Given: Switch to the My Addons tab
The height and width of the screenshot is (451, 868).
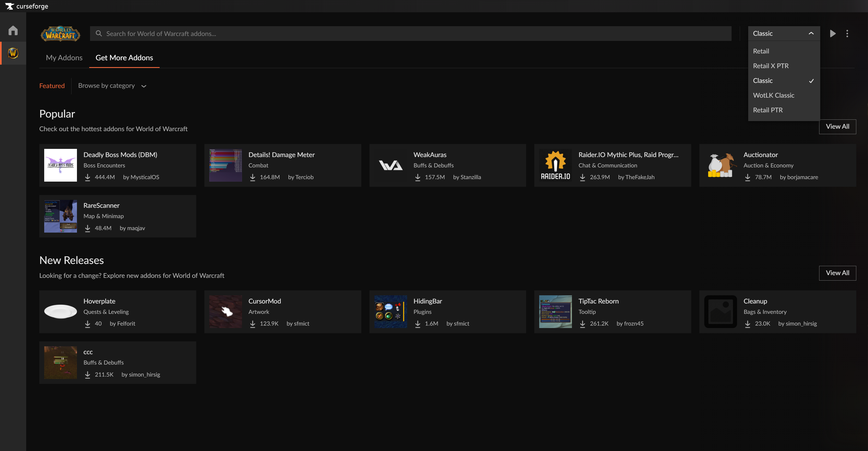Looking at the screenshot, I should (x=64, y=58).
